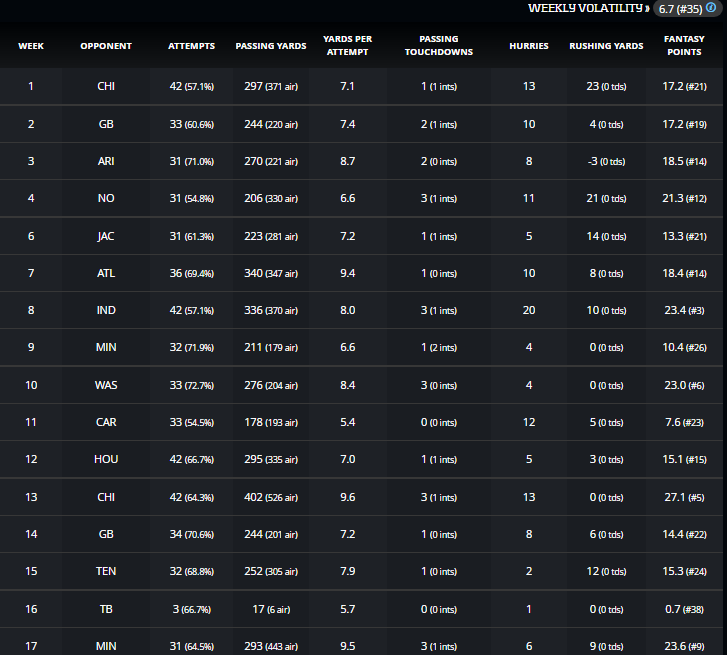Select Week 10 WAS attempts cell
Screen dimensions: 727x655
(x=191, y=385)
